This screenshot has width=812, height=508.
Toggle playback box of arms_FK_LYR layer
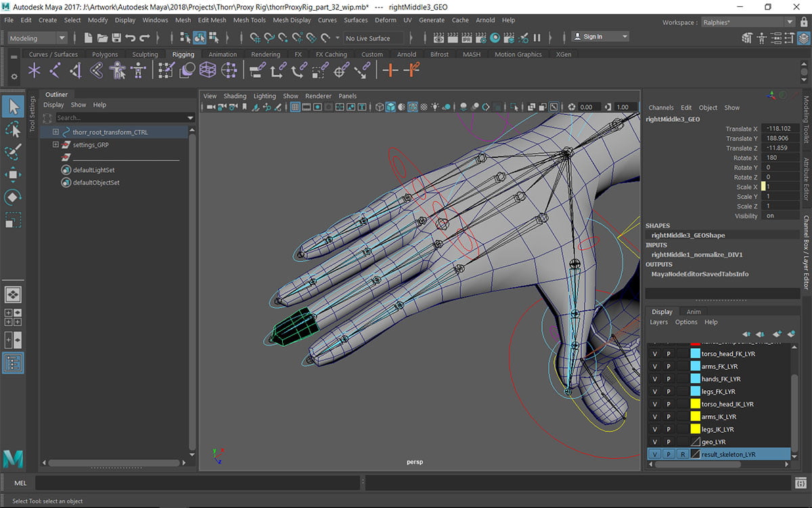[x=669, y=366]
